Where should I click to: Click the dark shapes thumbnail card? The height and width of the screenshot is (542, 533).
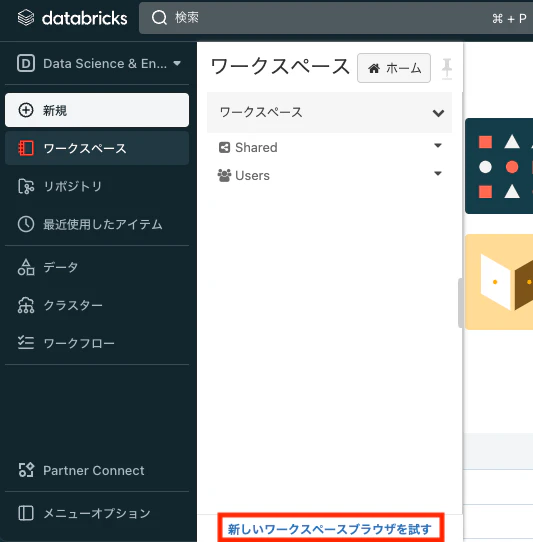pyautogui.click(x=499, y=166)
